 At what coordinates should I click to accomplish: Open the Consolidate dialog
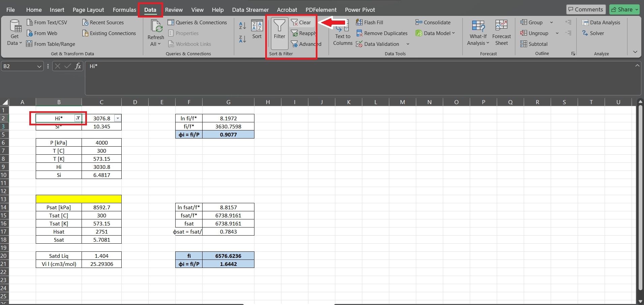tap(433, 23)
